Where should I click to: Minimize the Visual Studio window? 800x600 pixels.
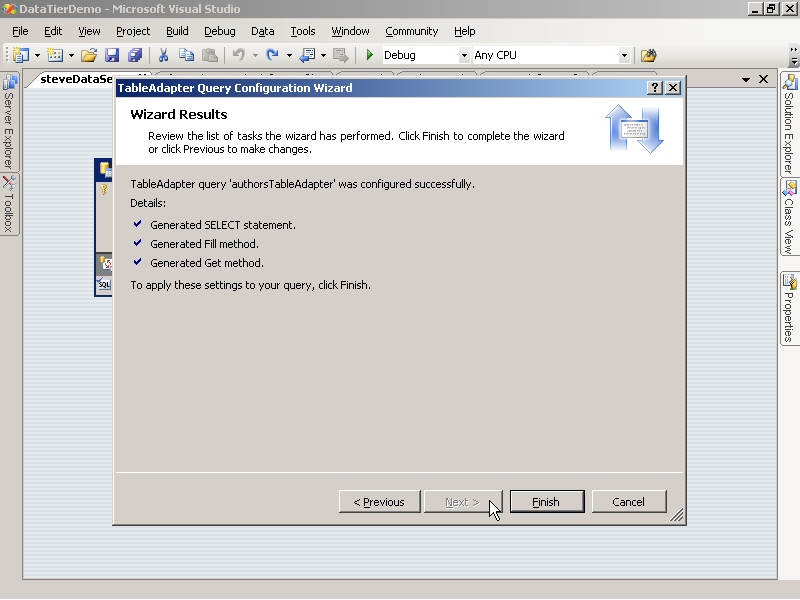[755, 9]
